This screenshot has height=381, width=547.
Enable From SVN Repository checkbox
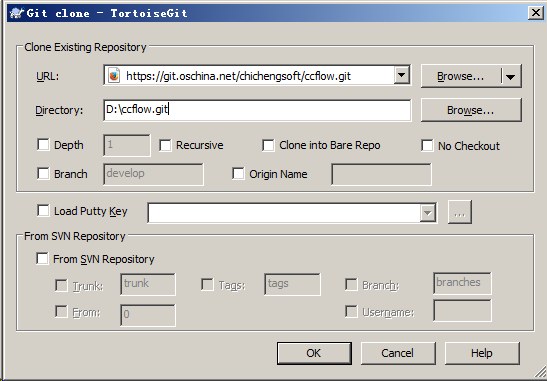42,259
